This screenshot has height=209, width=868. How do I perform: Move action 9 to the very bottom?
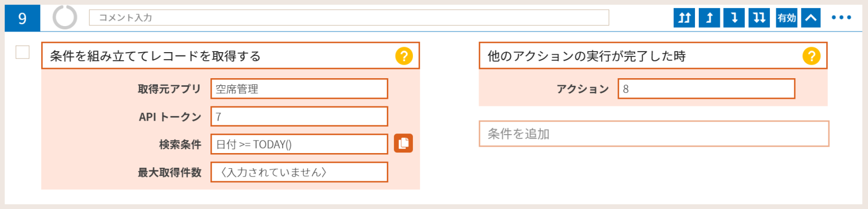759,18
